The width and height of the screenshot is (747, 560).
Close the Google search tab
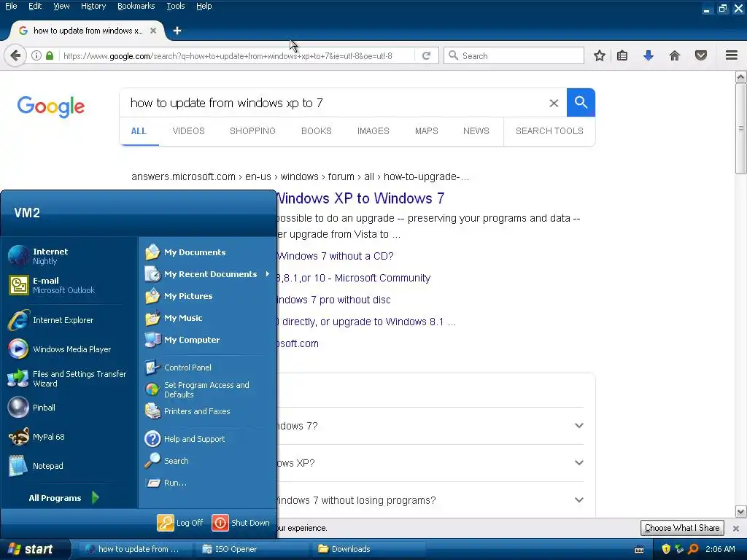(153, 31)
